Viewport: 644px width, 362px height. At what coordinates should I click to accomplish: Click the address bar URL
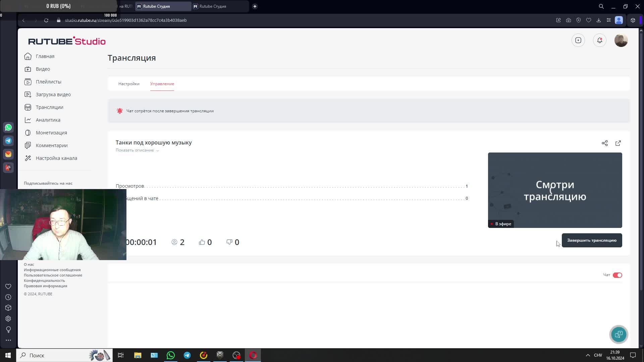pyautogui.click(x=125, y=20)
